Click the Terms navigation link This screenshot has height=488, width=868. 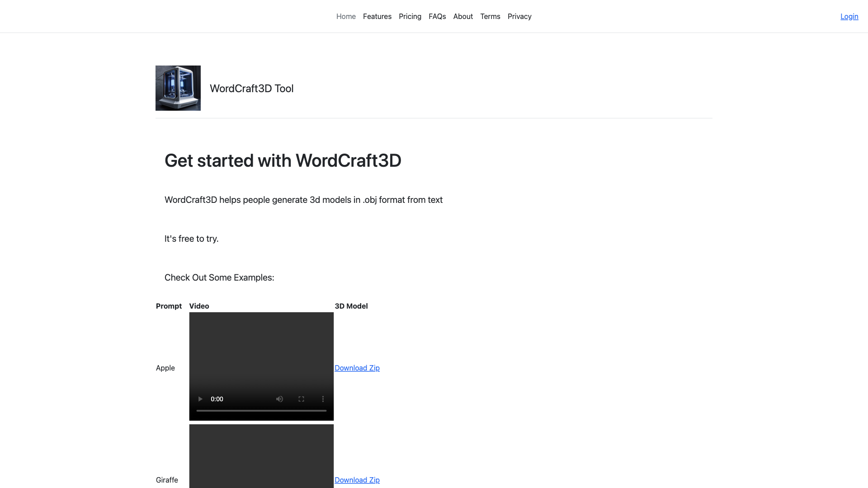click(490, 16)
